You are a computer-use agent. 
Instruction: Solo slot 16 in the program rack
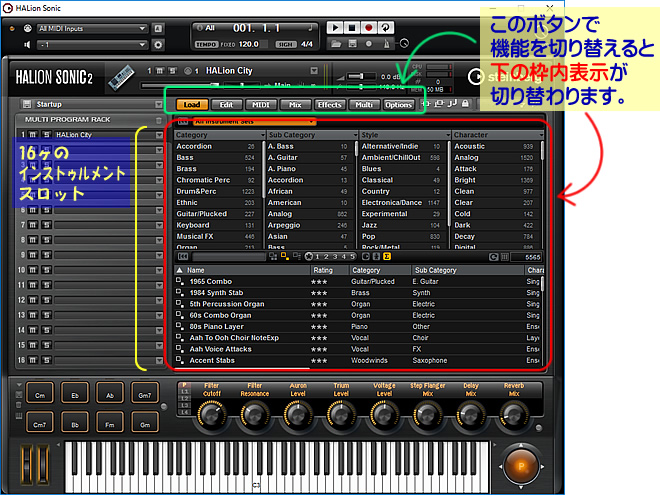pos(46,360)
